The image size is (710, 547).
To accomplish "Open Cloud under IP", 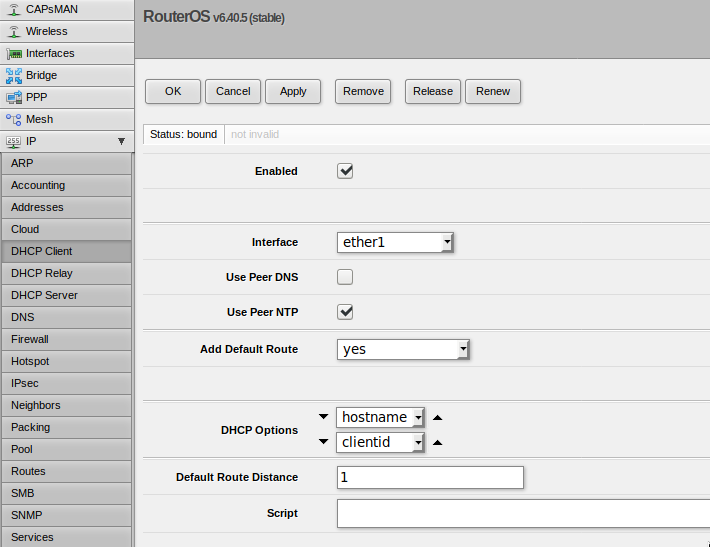I will [67, 229].
